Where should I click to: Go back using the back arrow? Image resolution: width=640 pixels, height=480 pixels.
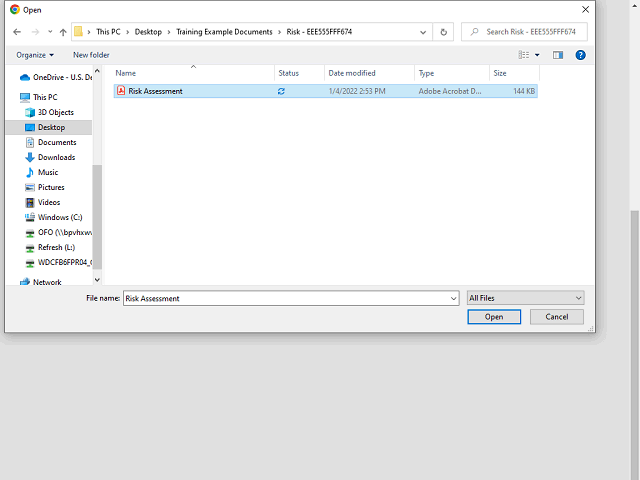(17, 32)
